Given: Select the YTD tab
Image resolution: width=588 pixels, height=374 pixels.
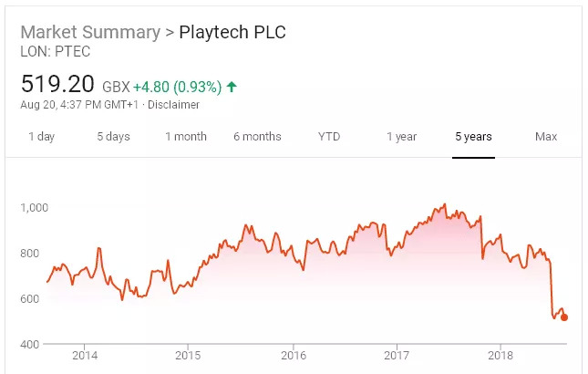Looking at the screenshot, I should (328, 137).
